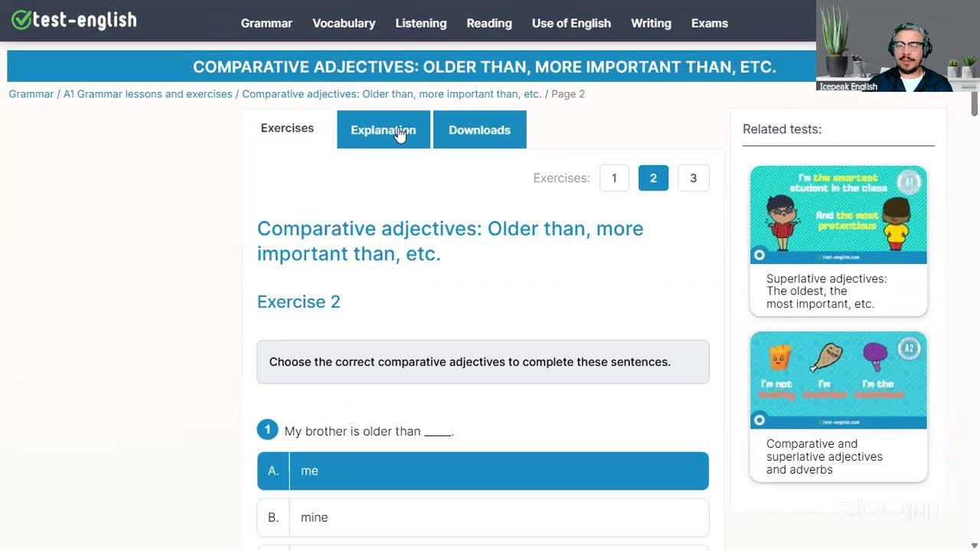Select the Exercises tab
Viewport: 980px width, 551px height.
click(287, 129)
